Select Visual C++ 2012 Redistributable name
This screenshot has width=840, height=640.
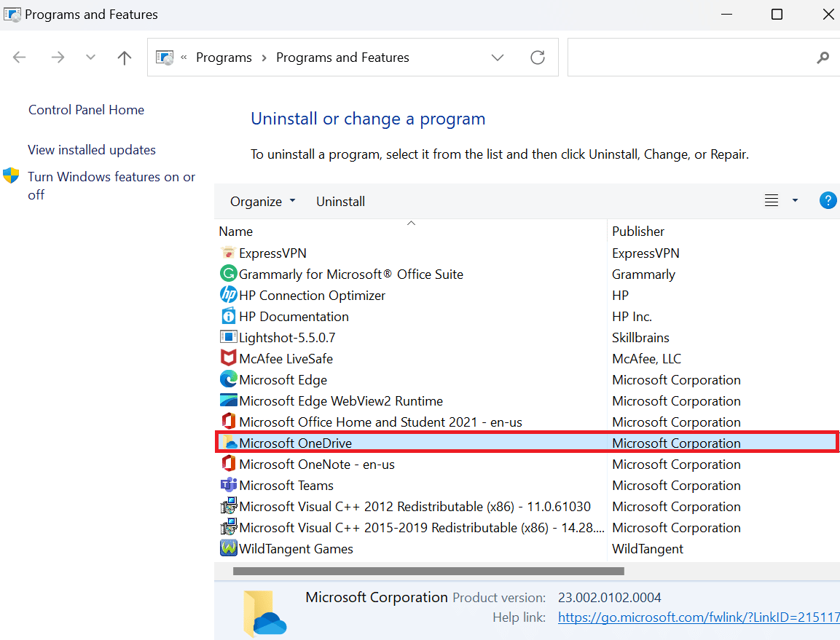415,507
